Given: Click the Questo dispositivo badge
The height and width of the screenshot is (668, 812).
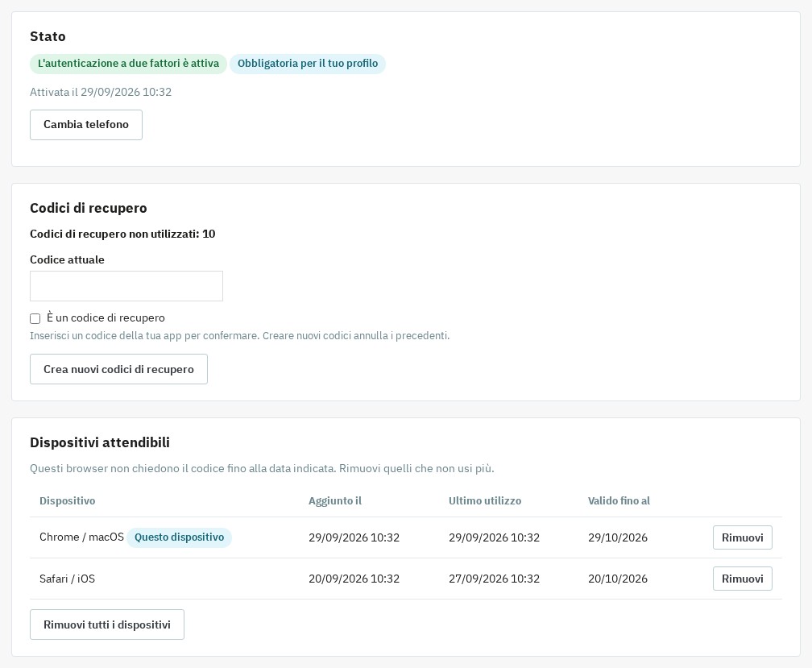Looking at the screenshot, I should click(179, 537).
